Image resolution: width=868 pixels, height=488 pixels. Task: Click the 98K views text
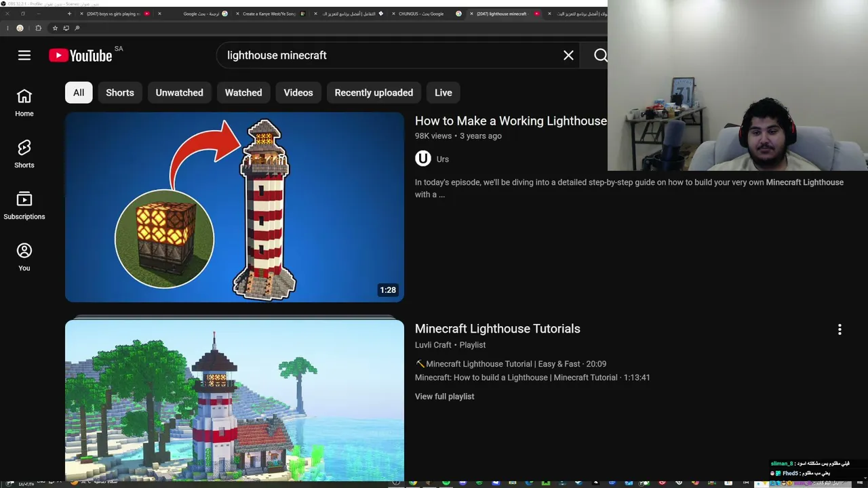(433, 136)
